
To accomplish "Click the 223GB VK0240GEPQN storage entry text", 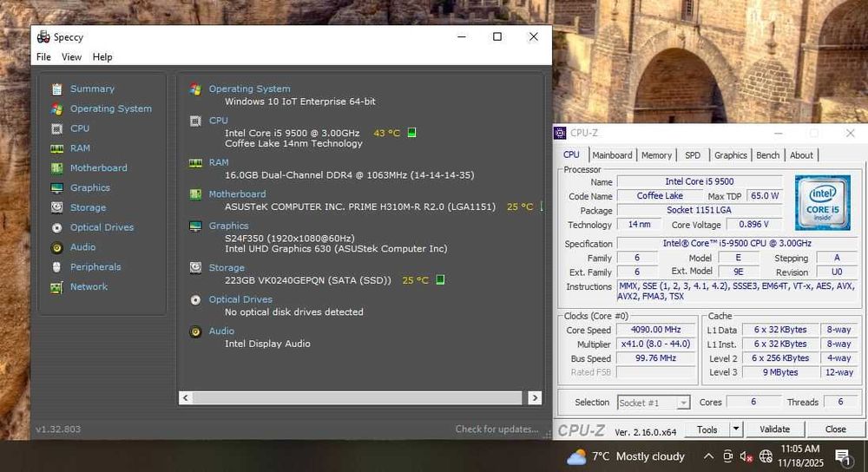I will (308, 280).
